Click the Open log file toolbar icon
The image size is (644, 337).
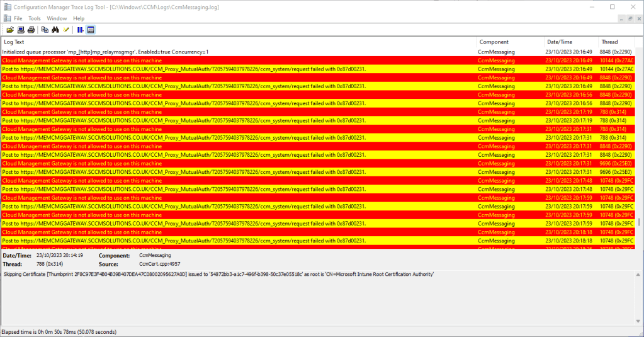(10, 30)
